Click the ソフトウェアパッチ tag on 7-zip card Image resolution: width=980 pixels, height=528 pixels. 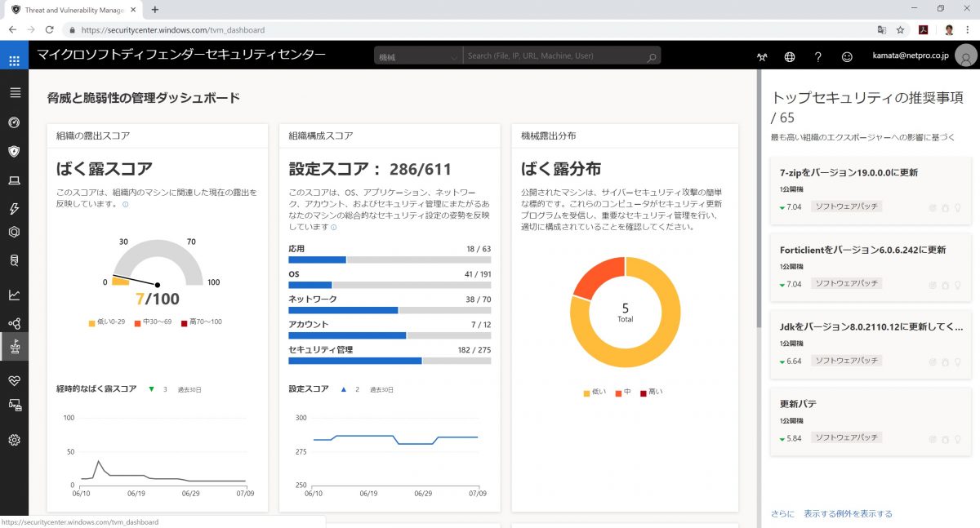[846, 207]
